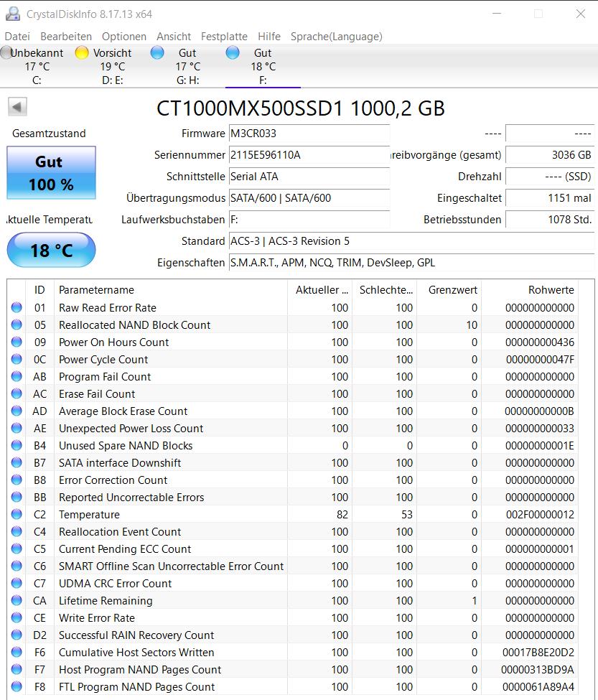This screenshot has height=700, width=598.
Task: Click status icon for Lifetime Remaining
Action: [17, 600]
